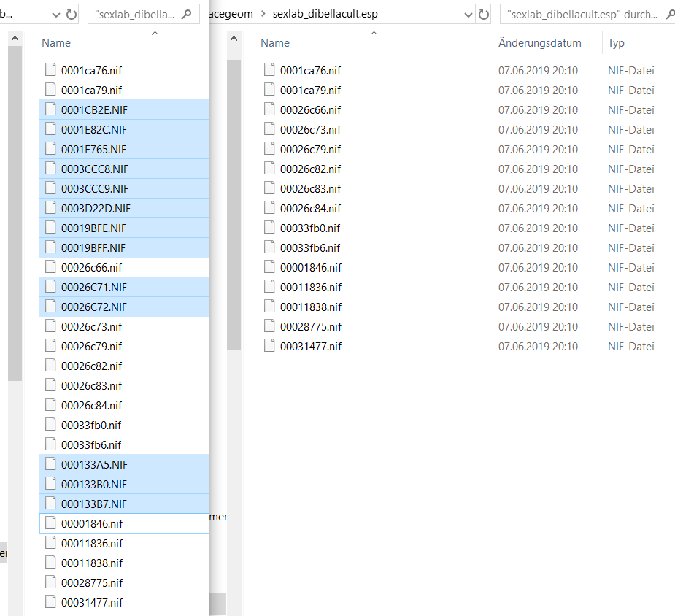Select 00028775.nif in left window
This screenshot has width=675, height=616.
point(124,583)
